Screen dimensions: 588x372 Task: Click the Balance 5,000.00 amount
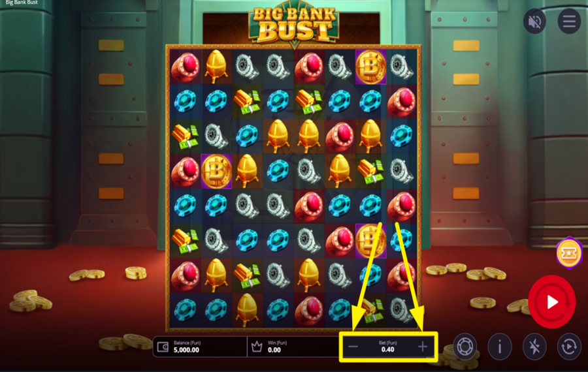tap(186, 350)
